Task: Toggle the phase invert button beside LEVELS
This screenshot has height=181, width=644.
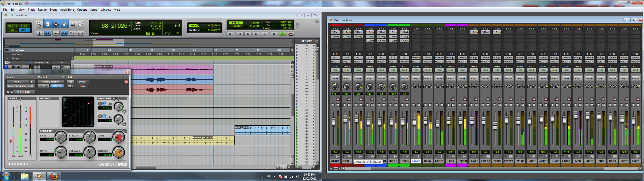Action: [21, 99]
